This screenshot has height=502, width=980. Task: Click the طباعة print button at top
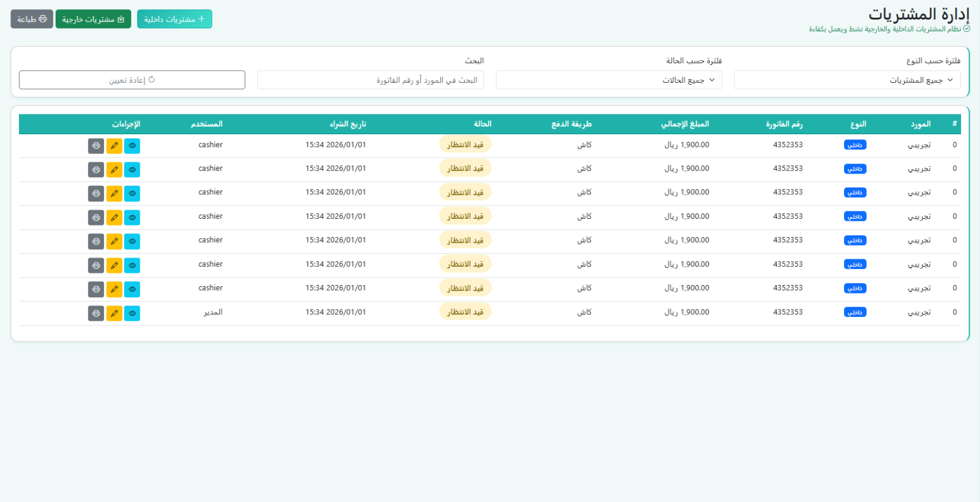(x=32, y=19)
